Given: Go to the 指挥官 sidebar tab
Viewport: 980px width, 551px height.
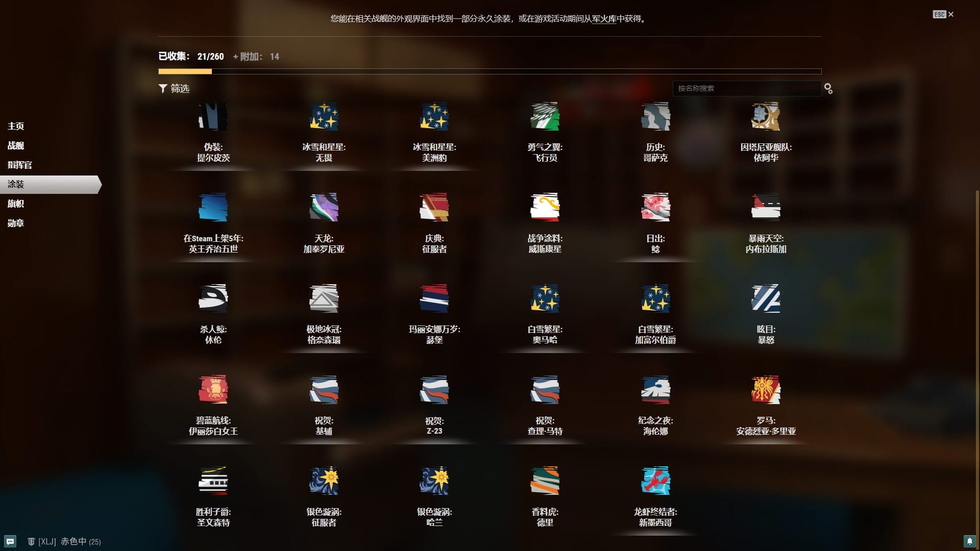Looking at the screenshot, I should click(x=20, y=165).
